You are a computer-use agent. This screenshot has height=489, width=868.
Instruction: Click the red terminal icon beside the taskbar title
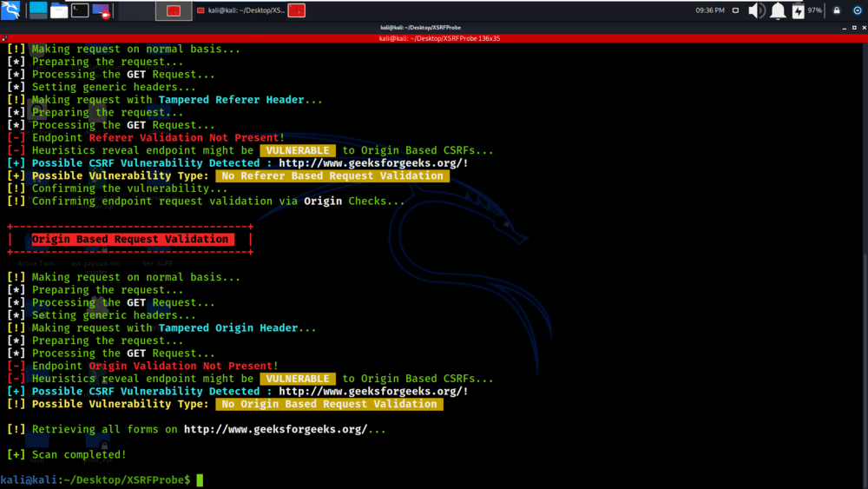tap(297, 10)
